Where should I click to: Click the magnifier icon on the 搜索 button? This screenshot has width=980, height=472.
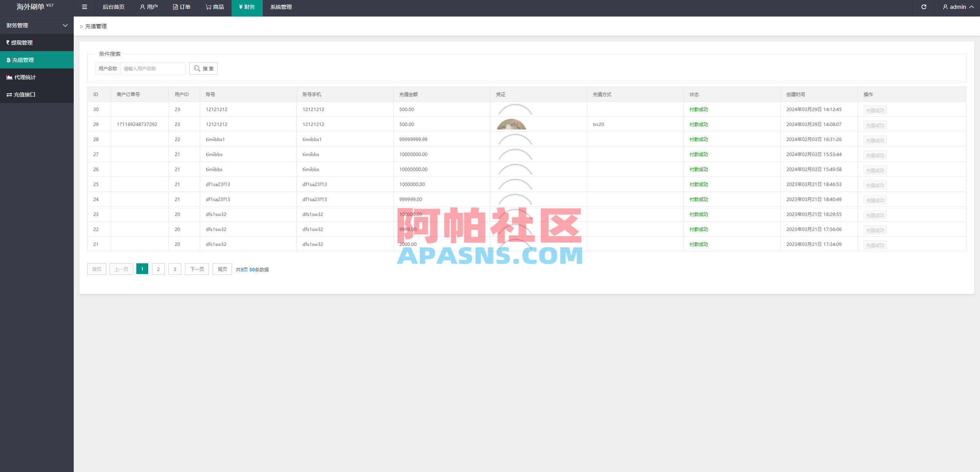click(197, 68)
